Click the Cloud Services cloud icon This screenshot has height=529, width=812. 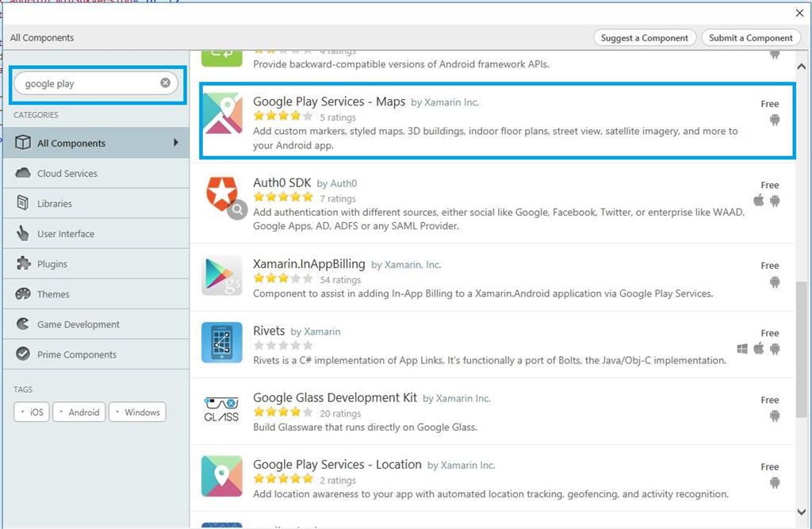(23, 173)
